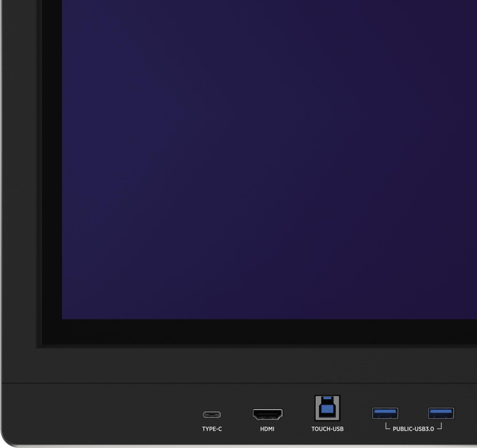Select the right blue USB 3.0 port

(x=441, y=413)
